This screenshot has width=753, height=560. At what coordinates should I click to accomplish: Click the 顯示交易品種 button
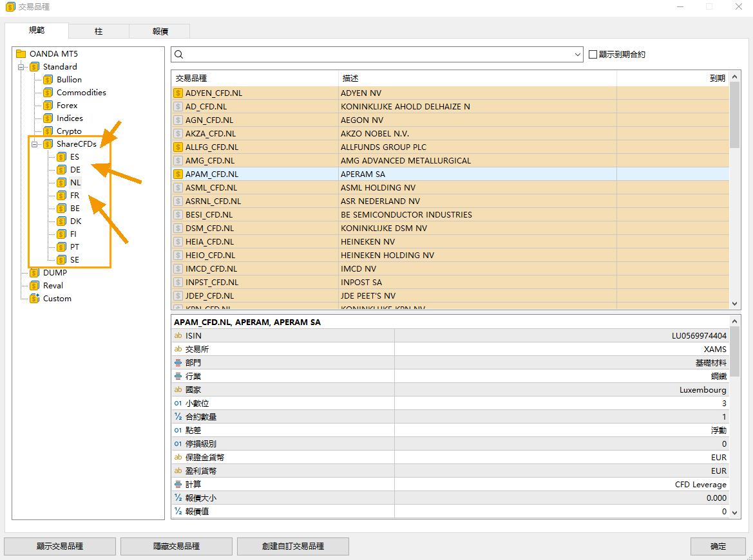(60, 546)
